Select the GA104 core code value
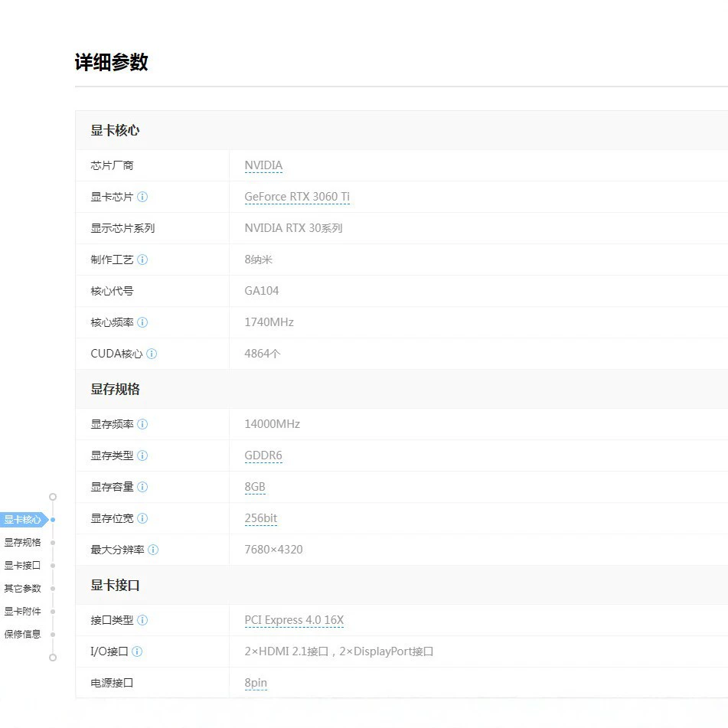The image size is (728, 728). 261,291
